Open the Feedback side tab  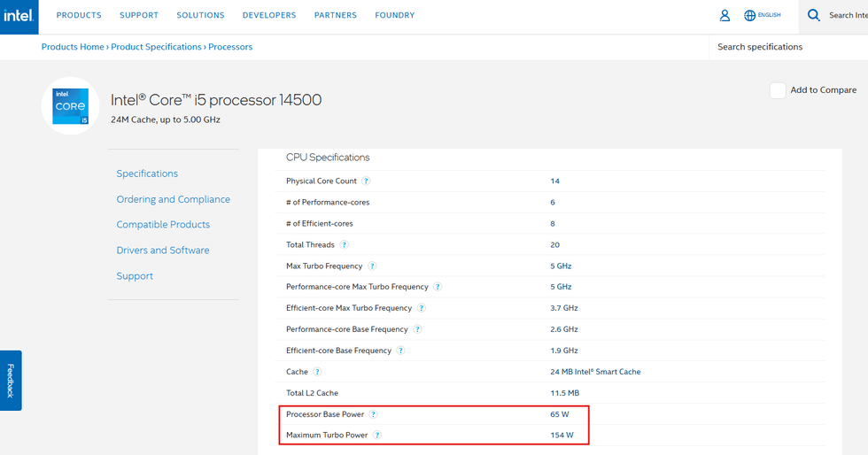[11, 381]
